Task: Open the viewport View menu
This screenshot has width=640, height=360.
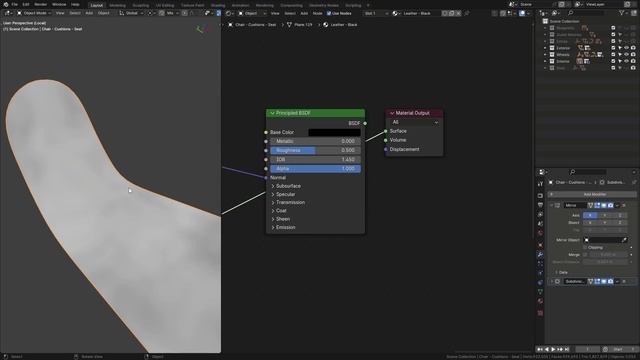Action: [x=60, y=13]
